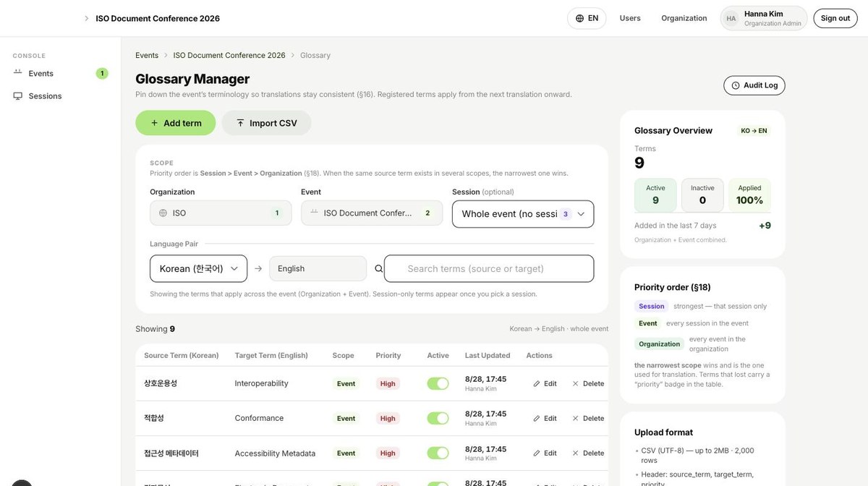
Task: Open the Korean source language dropdown
Action: pos(198,268)
